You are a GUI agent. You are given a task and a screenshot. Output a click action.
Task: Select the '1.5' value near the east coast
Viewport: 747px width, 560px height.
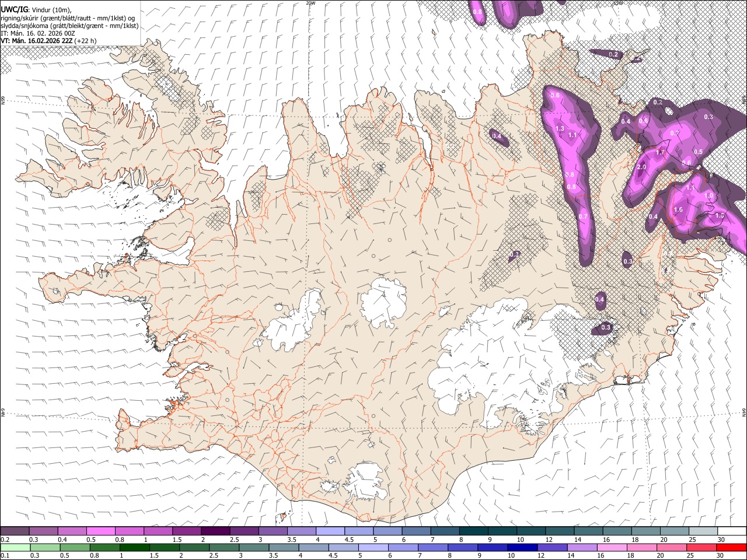(x=719, y=215)
